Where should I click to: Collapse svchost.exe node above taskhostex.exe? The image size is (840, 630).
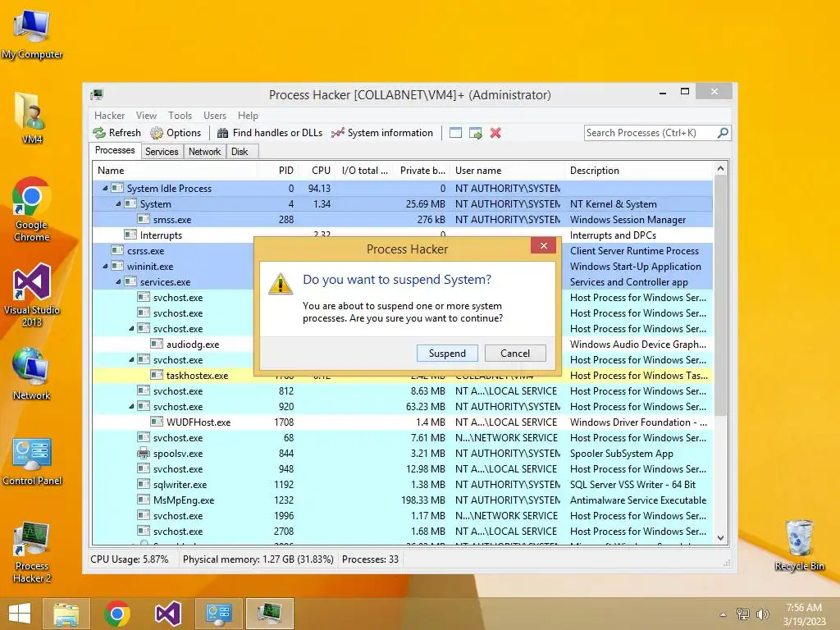[132, 359]
